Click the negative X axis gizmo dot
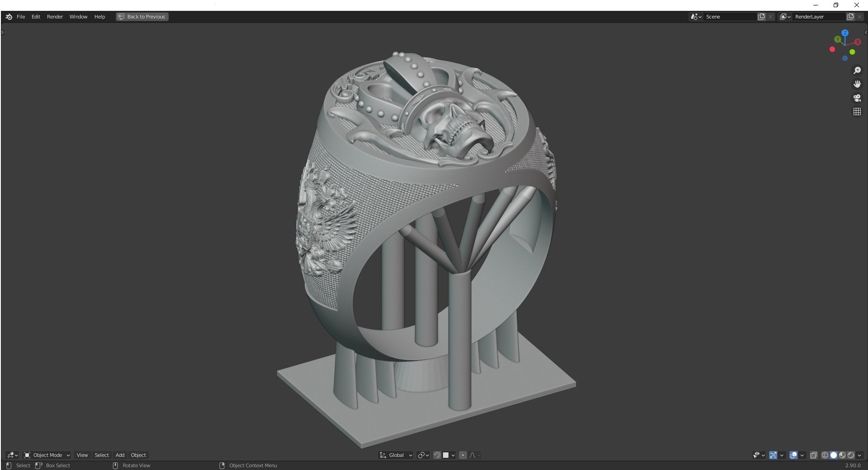 pyautogui.click(x=832, y=49)
